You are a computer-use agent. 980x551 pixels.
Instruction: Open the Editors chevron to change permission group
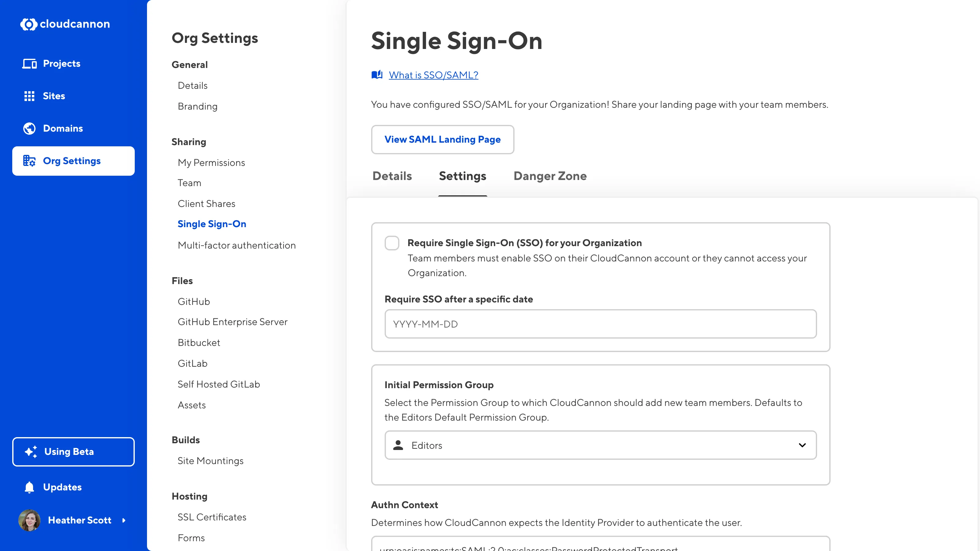pos(803,445)
